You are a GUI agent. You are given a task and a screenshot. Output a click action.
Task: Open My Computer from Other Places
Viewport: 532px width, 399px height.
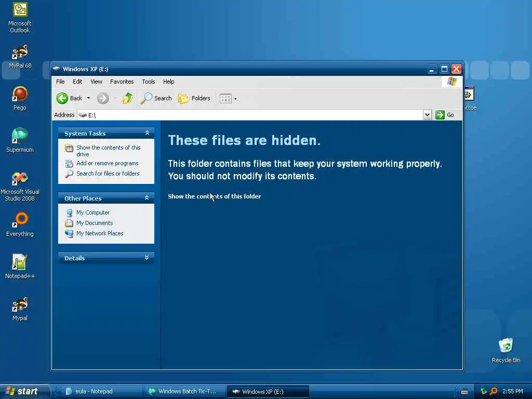tap(93, 212)
